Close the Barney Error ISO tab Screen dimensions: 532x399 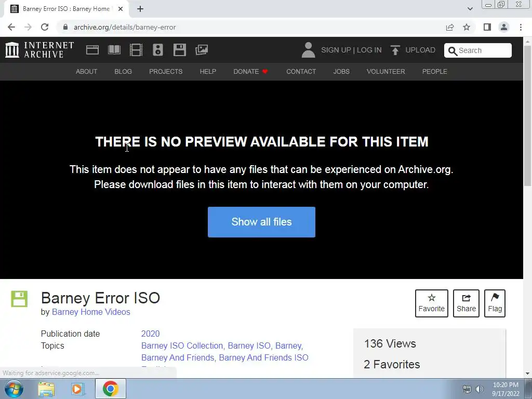point(121,9)
